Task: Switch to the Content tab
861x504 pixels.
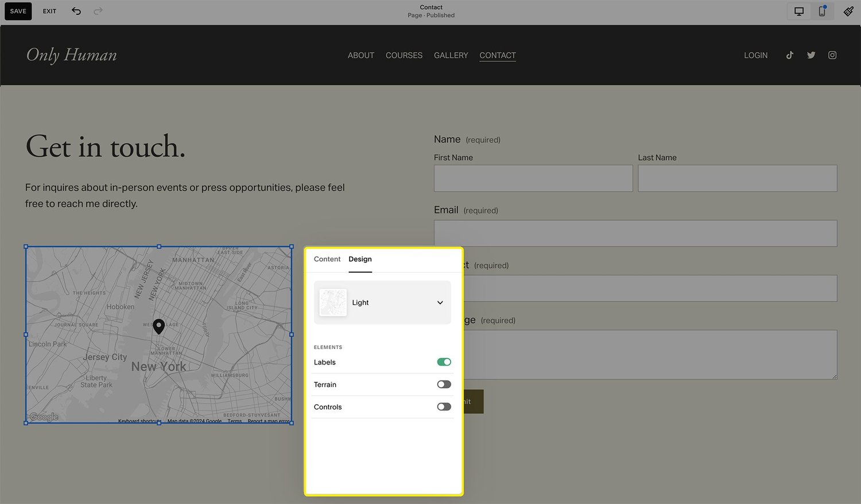Action: [327, 259]
